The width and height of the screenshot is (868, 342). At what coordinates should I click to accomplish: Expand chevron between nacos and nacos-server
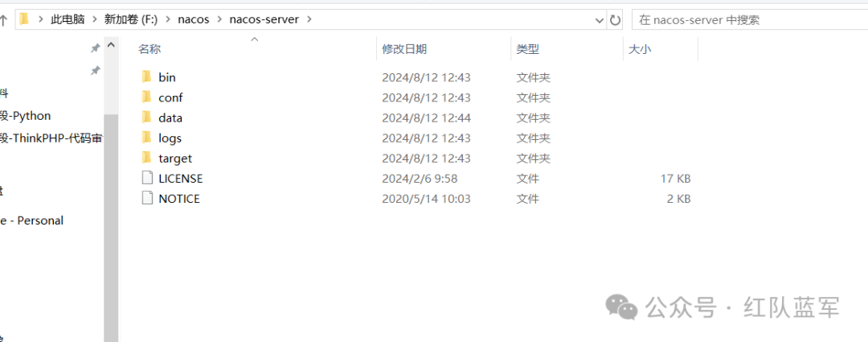[219, 20]
